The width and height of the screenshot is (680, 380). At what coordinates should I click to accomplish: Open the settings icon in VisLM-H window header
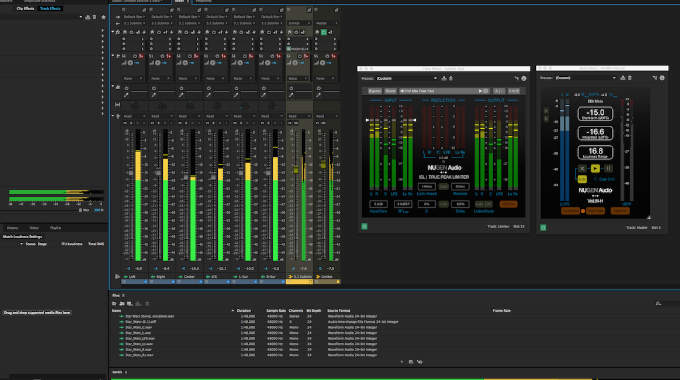(x=662, y=78)
